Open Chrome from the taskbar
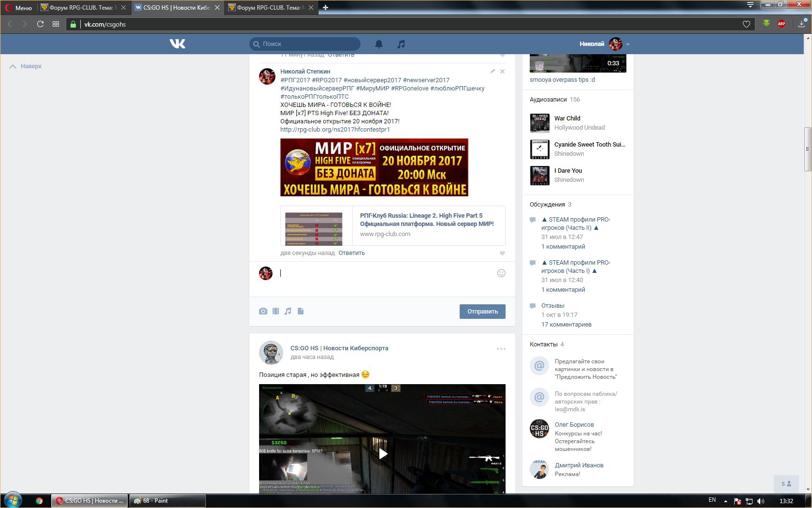This screenshot has width=812, height=508. tap(39, 501)
